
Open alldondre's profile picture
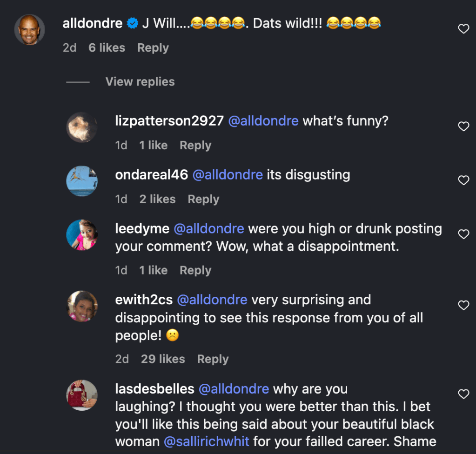pyautogui.click(x=29, y=30)
